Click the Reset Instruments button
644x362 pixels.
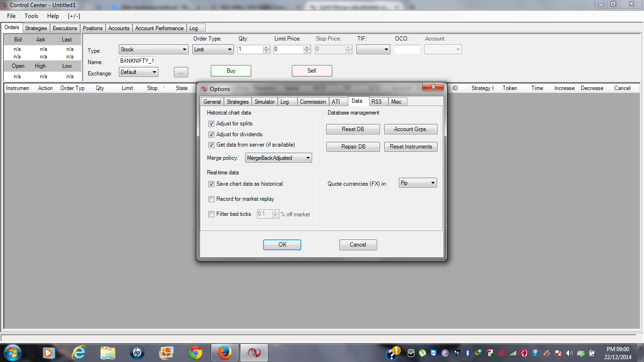click(x=411, y=147)
